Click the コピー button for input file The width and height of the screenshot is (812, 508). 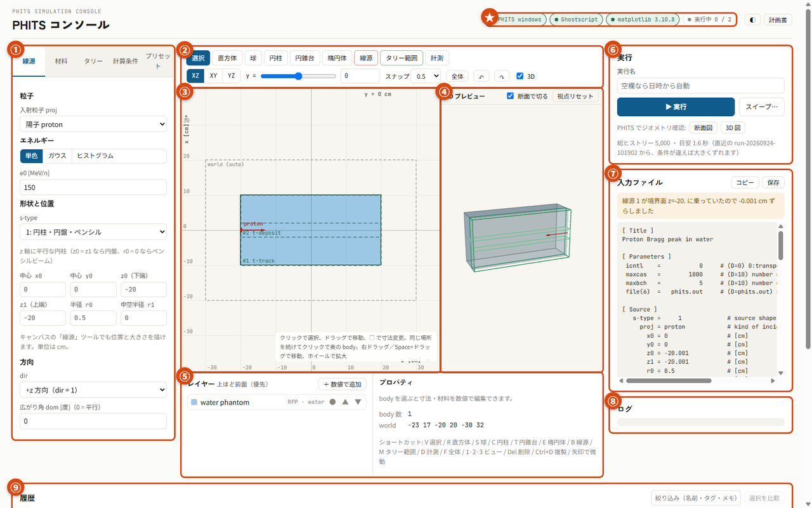tap(745, 182)
